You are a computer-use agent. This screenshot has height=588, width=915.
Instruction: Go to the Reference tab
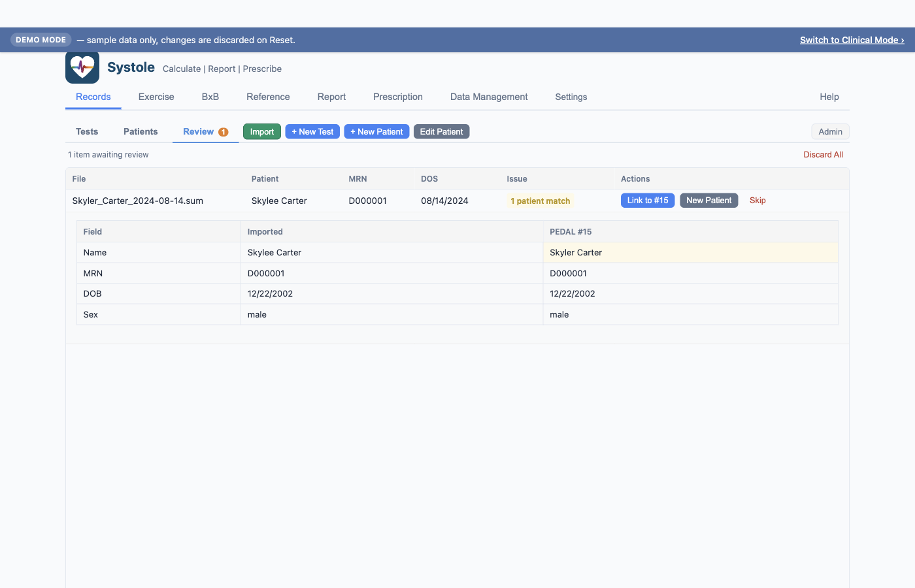coord(268,97)
